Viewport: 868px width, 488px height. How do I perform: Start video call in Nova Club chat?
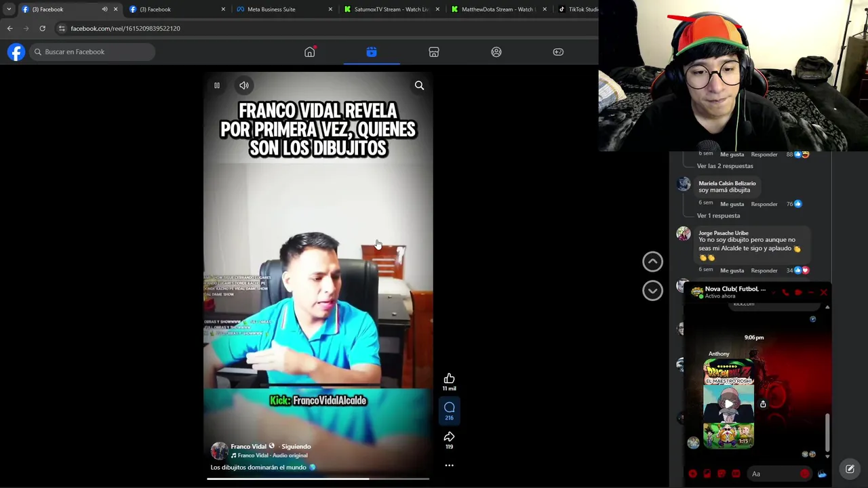tap(798, 293)
